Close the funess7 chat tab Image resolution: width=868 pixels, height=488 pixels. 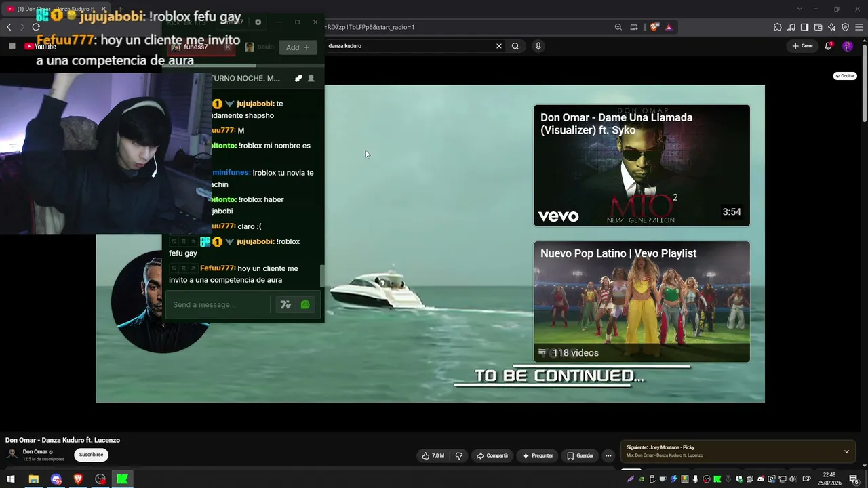click(x=228, y=47)
